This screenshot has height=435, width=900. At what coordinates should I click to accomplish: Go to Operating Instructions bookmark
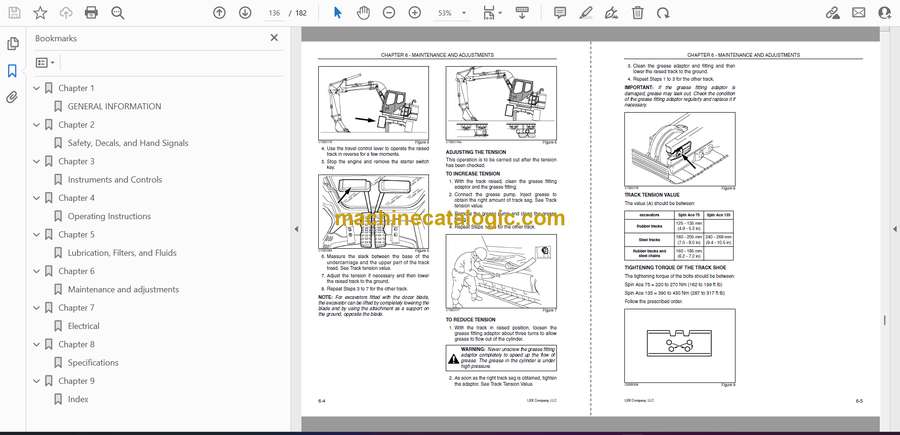(109, 216)
